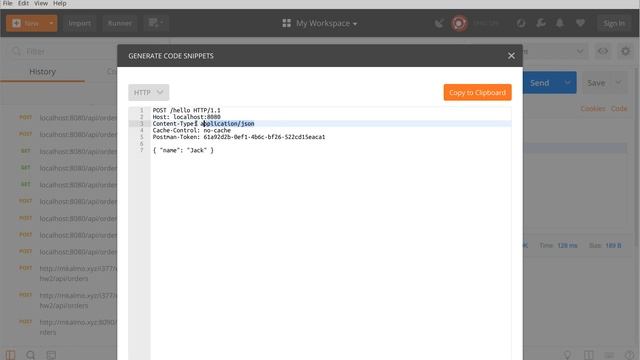
Task: Click the response Size 189 B value
Action: click(613, 245)
